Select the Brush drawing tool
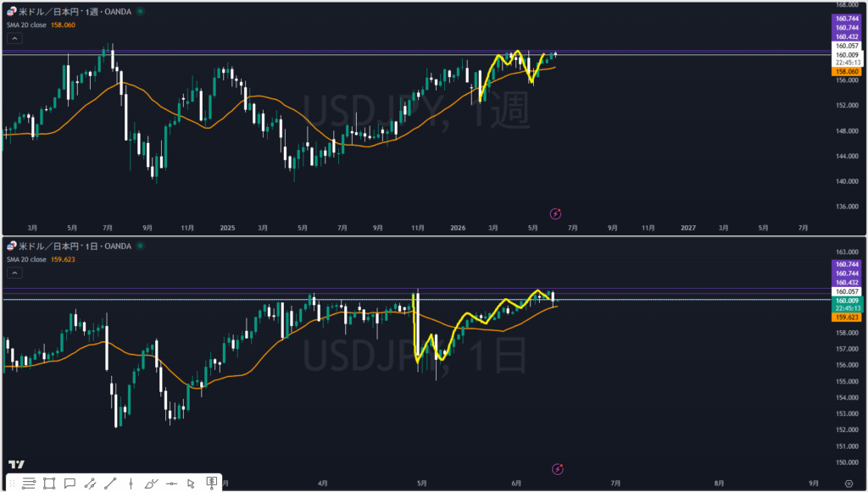Screen dimensions: 868x492 click(151, 484)
